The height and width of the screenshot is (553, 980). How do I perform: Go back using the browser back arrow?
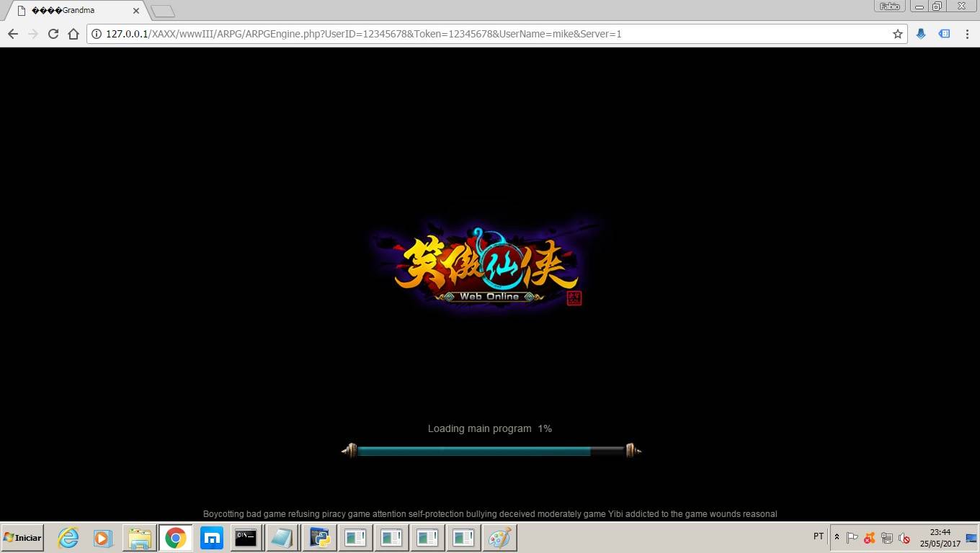click(x=13, y=34)
